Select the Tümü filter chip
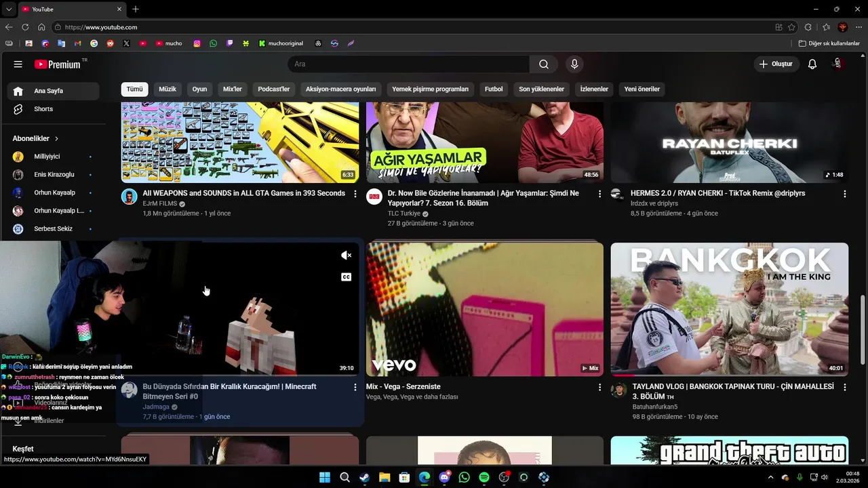 coord(134,89)
